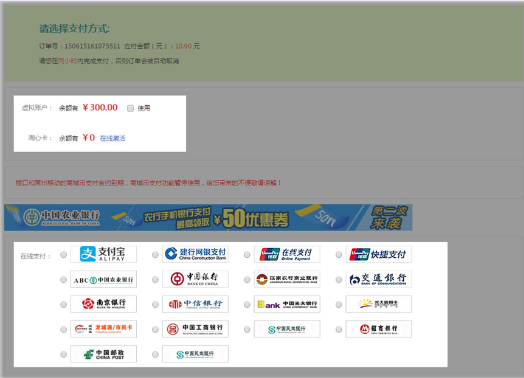Choose the UnionPay 在线支付 logo
The width and height of the screenshot is (524, 378).
point(287,254)
